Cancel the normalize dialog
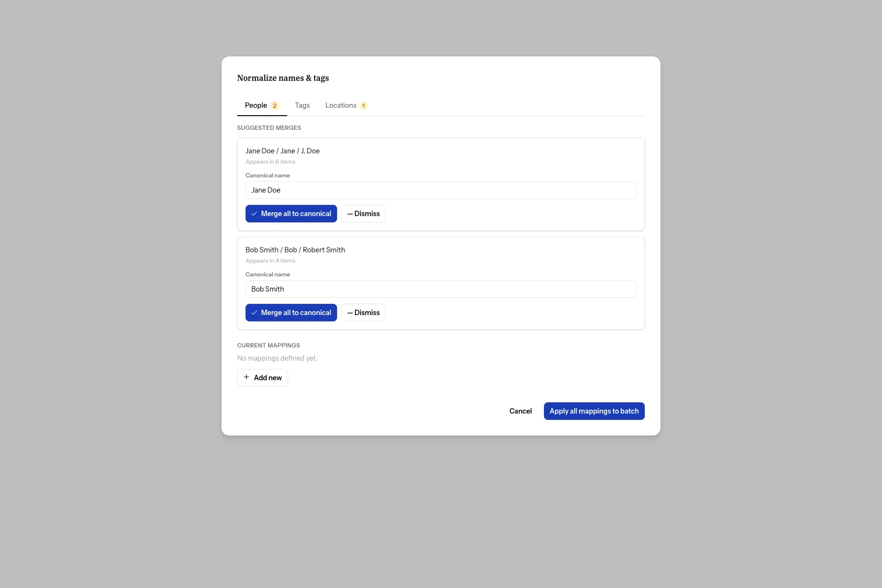 pyautogui.click(x=520, y=411)
